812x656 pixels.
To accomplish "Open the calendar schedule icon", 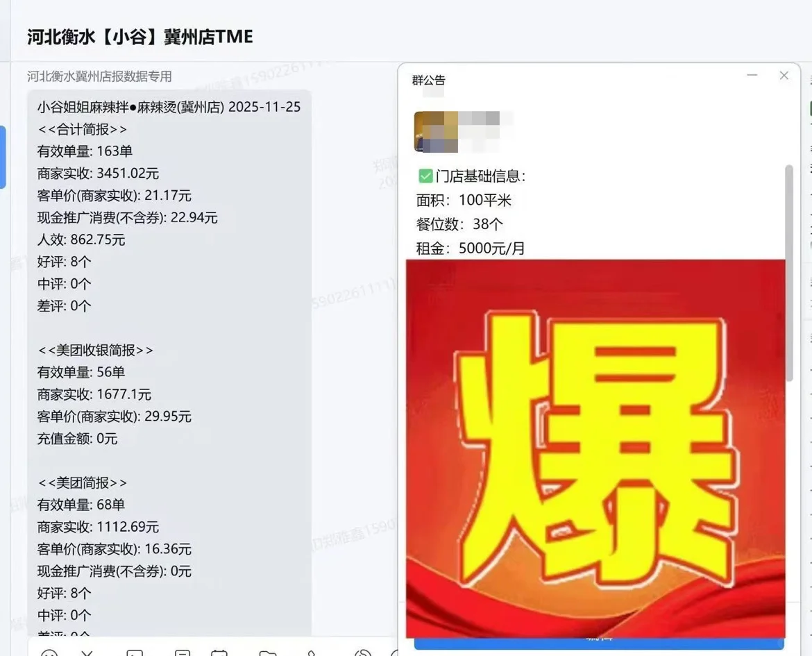I will [219, 653].
